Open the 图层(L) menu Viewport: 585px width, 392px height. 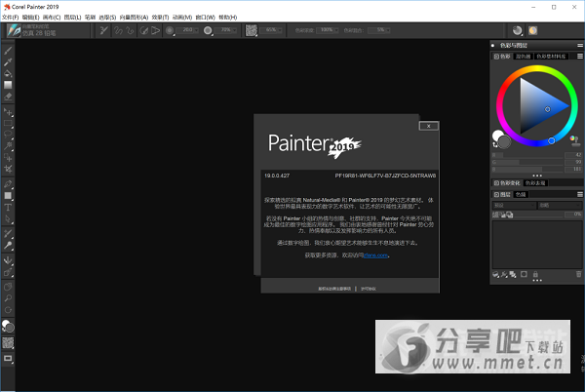72,18
